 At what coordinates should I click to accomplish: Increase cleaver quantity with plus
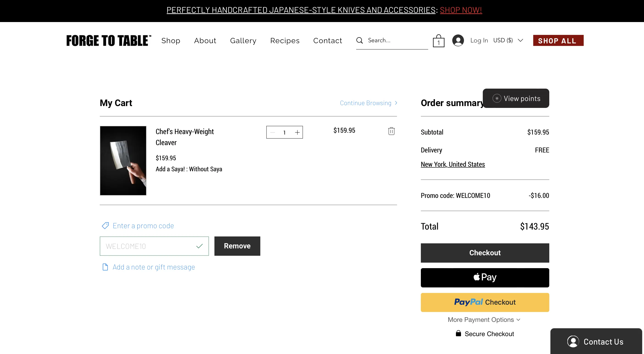tap(297, 132)
